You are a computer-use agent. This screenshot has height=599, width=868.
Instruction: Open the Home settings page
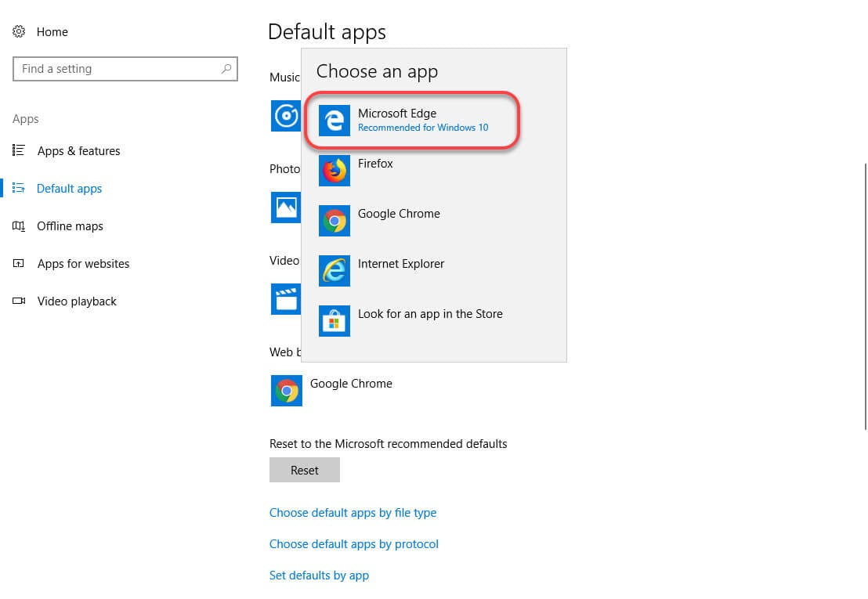tap(52, 32)
